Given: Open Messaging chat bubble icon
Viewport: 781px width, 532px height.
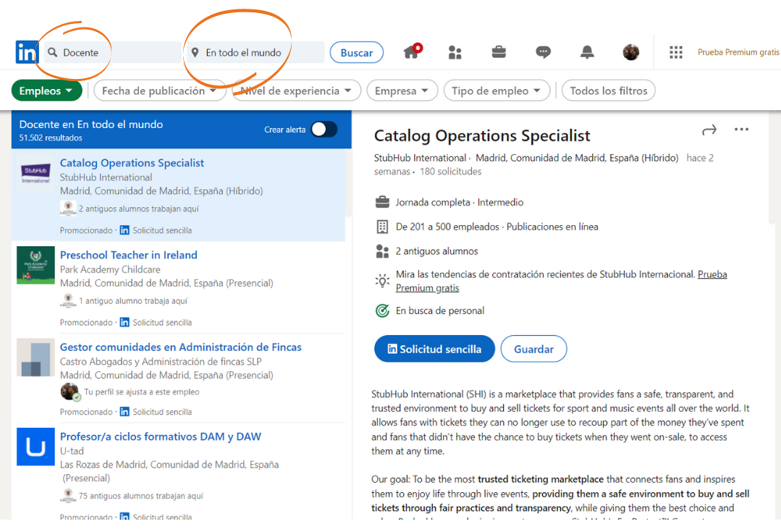Looking at the screenshot, I should click(543, 52).
